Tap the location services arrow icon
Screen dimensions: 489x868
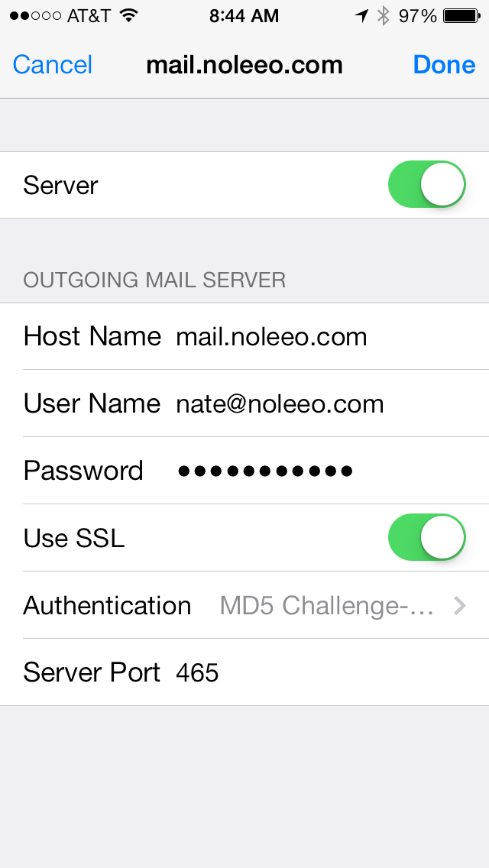(361, 16)
